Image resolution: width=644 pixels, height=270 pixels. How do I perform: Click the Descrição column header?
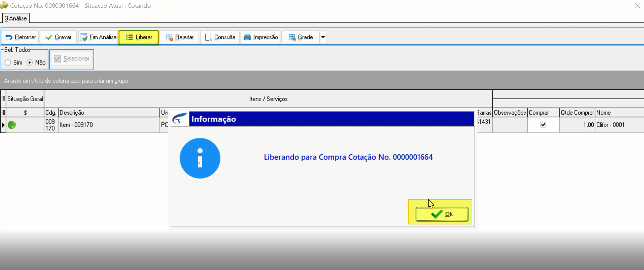click(x=109, y=113)
